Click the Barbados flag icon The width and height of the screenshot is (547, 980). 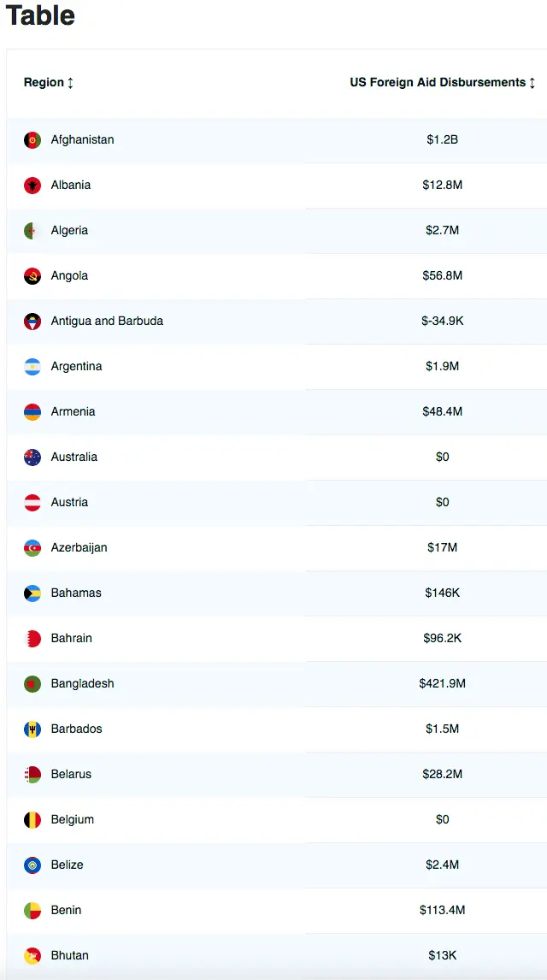click(x=32, y=729)
